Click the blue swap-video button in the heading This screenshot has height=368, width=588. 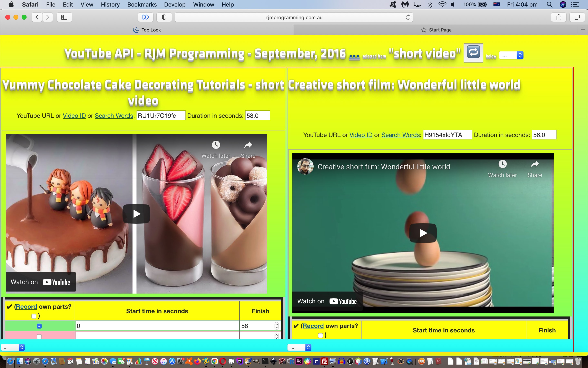click(x=473, y=53)
